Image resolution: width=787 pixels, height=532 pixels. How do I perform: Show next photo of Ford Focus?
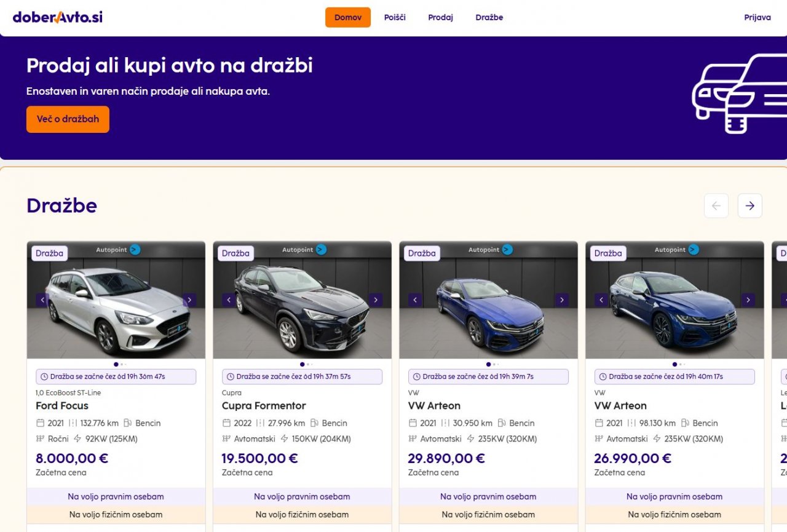point(189,300)
